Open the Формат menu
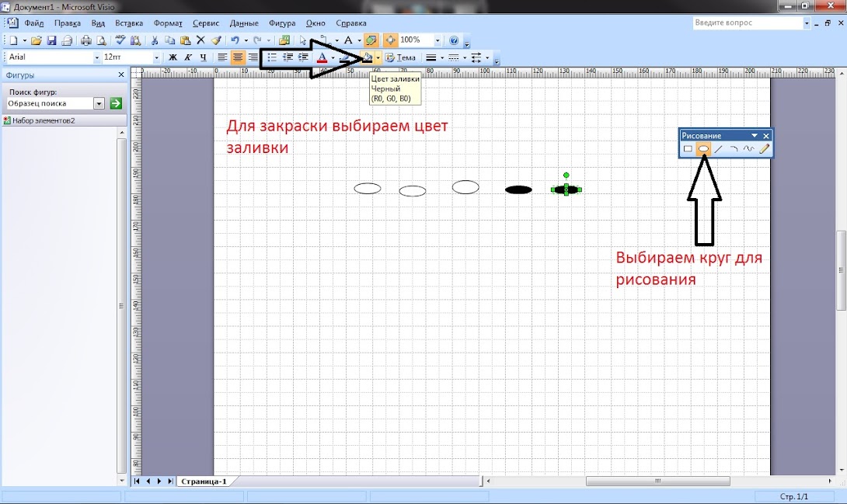 (168, 23)
